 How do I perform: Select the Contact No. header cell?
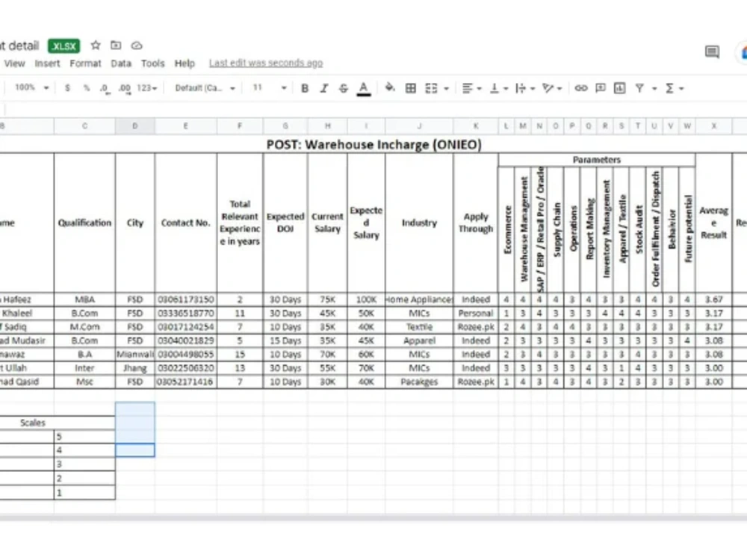click(x=185, y=223)
